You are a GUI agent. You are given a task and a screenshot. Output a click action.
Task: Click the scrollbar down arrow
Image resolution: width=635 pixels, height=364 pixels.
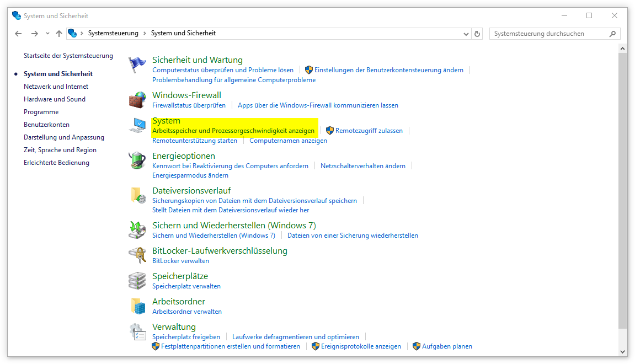coord(623,352)
